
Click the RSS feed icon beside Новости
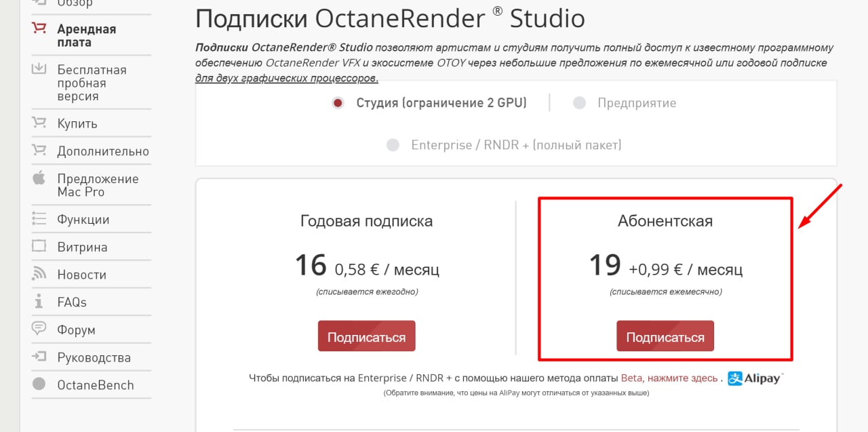click(39, 274)
